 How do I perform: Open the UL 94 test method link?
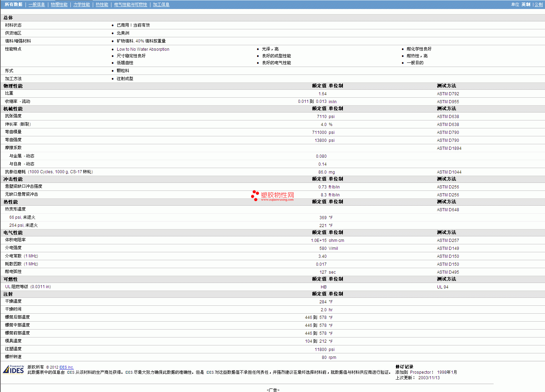(443, 287)
